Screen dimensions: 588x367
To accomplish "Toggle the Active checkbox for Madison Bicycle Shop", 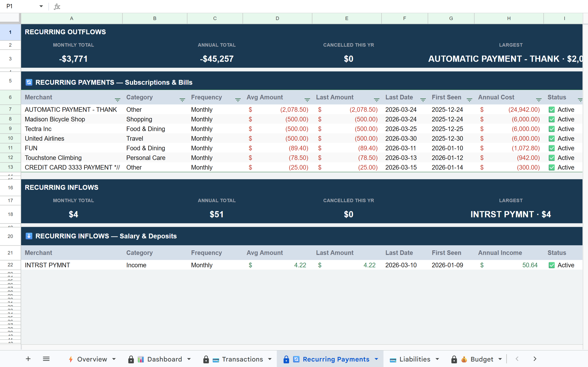I will click(x=552, y=119).
